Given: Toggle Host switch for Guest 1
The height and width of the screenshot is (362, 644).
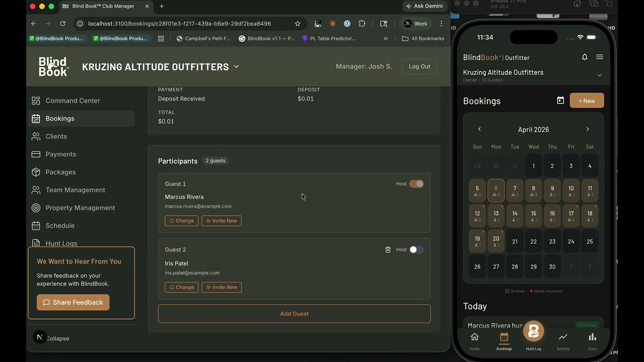Looking at the screenshot, I should pyautogui.click(x=417, y=184).
